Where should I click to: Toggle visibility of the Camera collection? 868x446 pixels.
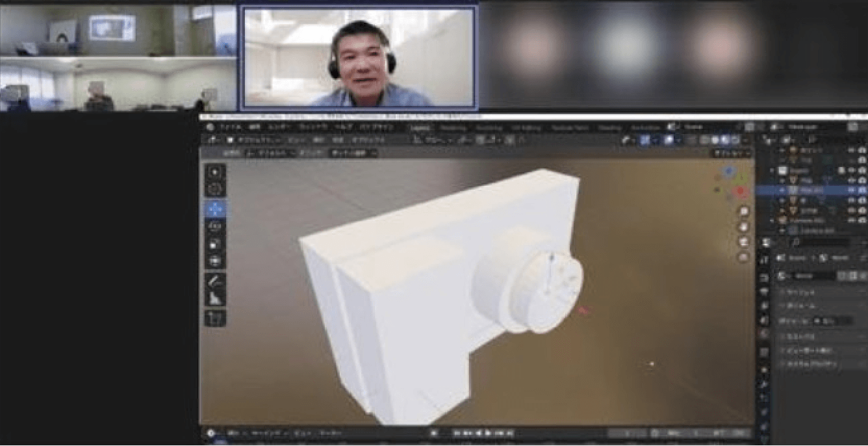click(x=851, y=220)
